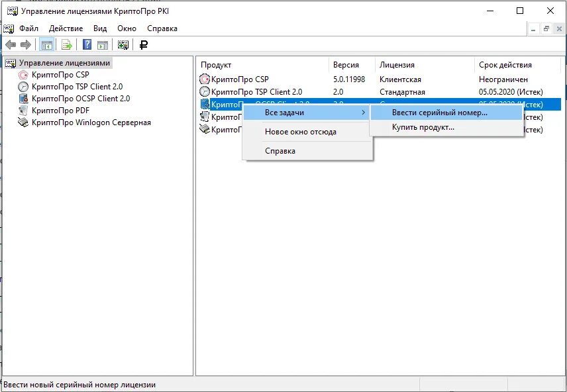This screenshot has height=392, width=567.
Task: Maximize the main application window
Action: pos(520,11)
